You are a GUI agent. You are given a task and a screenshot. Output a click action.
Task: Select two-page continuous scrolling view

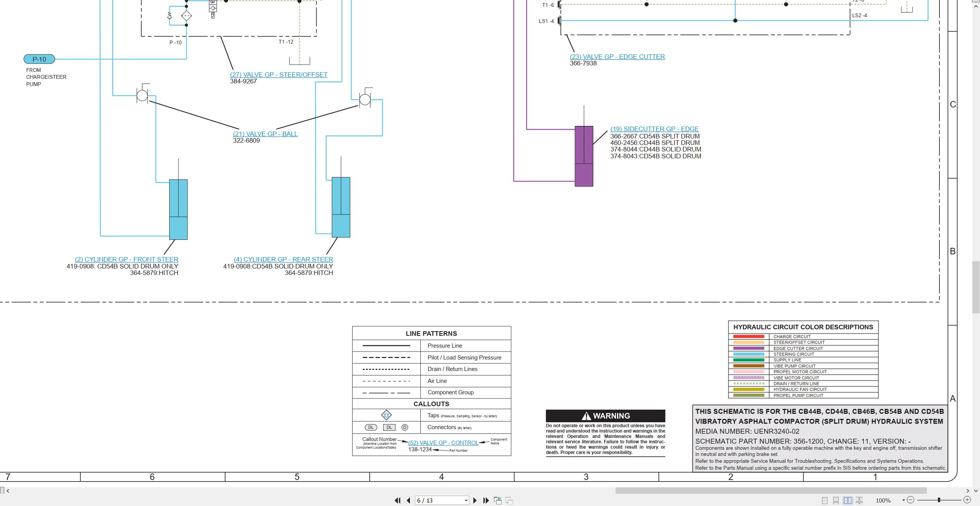pos(859,500)
